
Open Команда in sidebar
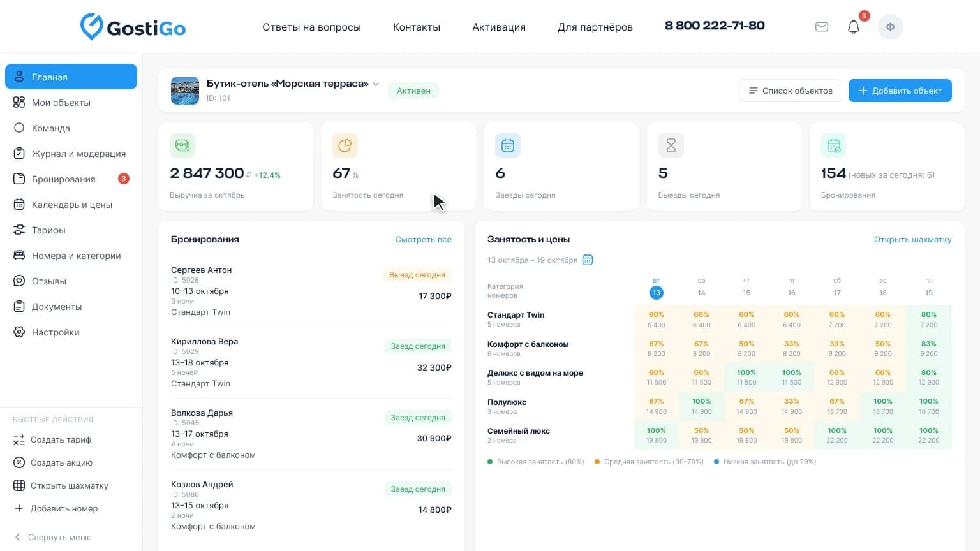click(x=71, y=128)
